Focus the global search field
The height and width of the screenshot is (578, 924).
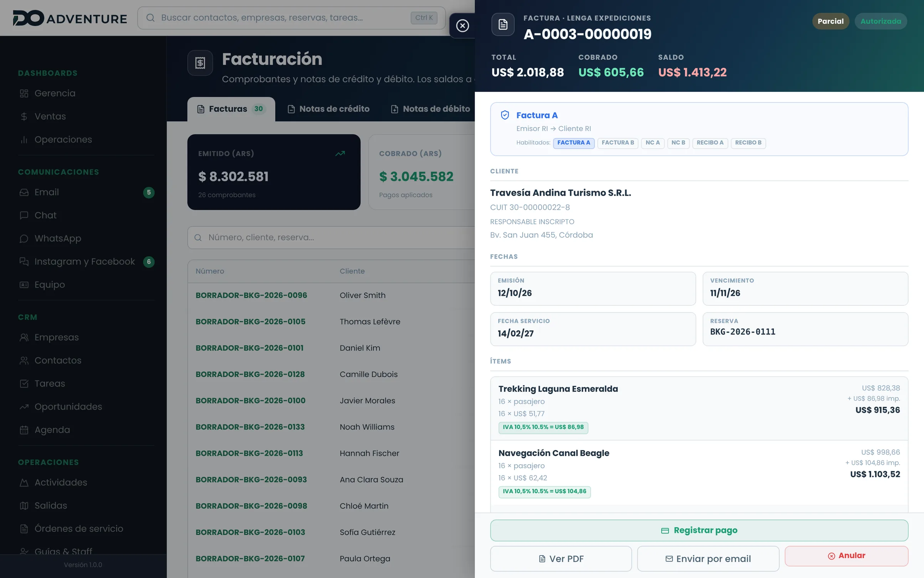[291, 18]
